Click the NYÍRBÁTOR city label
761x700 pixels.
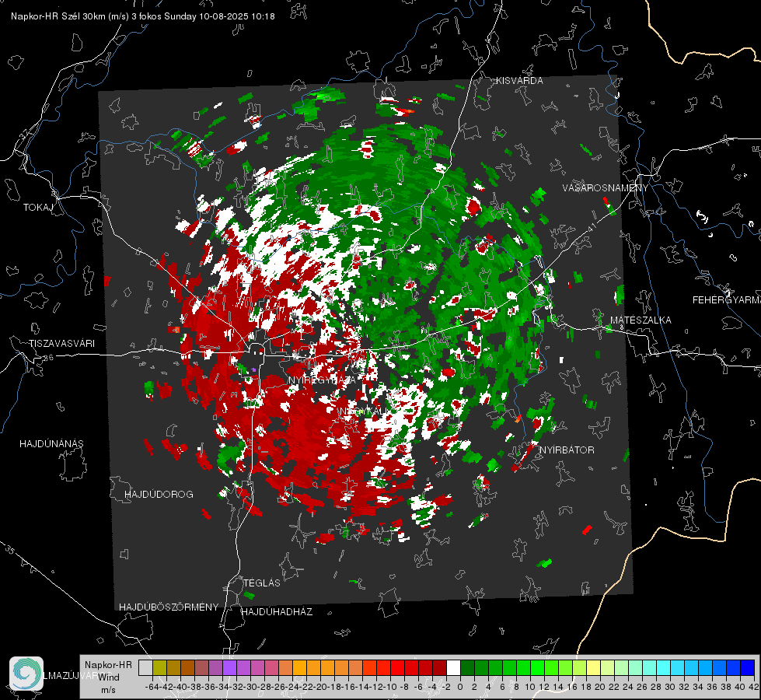click(567, 450)
